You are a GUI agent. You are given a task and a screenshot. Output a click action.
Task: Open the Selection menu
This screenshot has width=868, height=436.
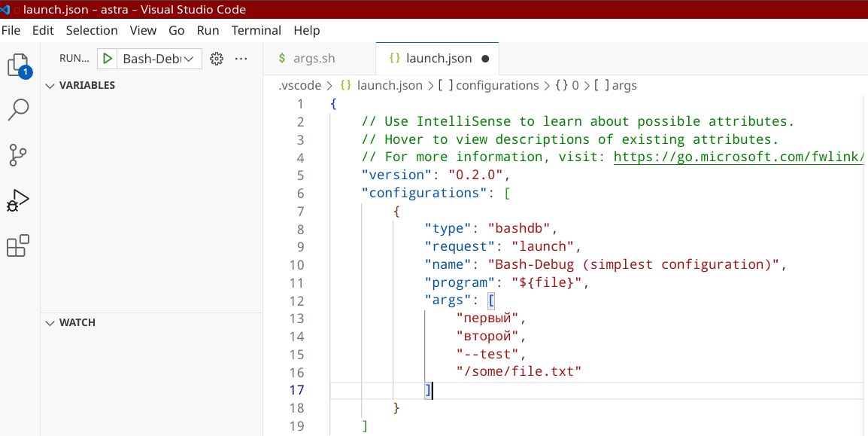(92, 30)
